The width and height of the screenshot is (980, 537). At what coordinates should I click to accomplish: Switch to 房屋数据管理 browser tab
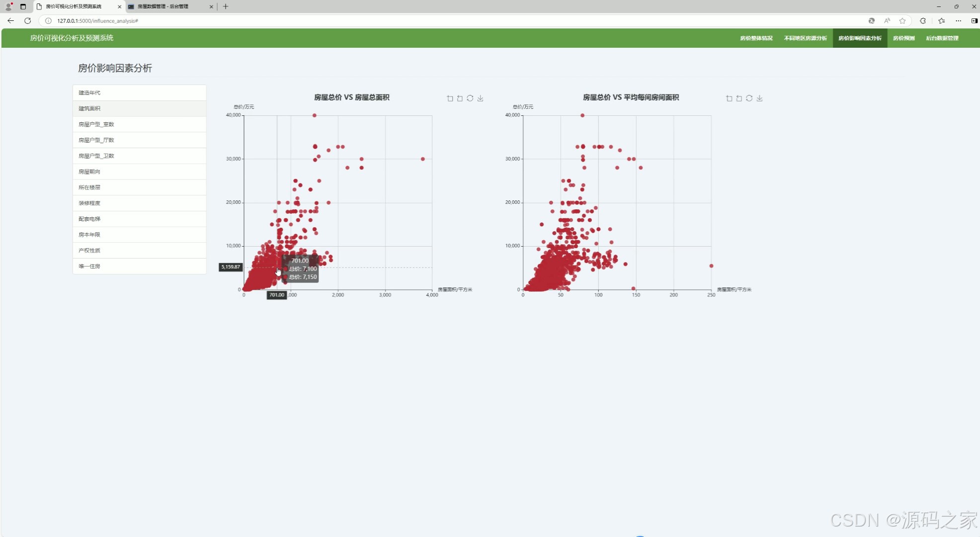tap(163, 6)
